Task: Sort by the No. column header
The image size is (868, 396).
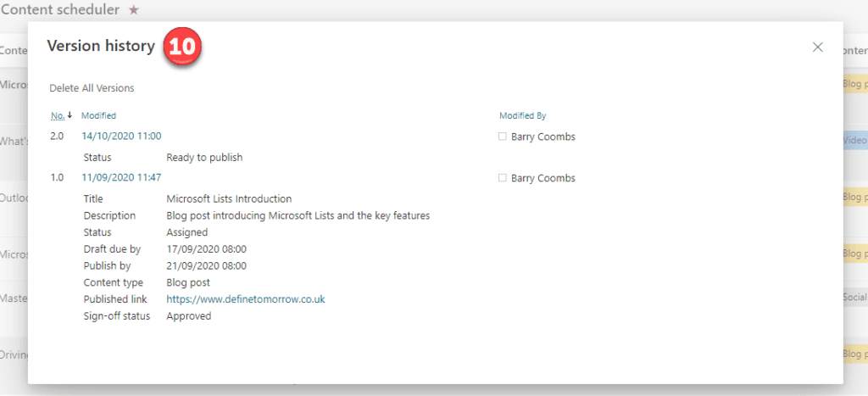Action: point(58,116)
